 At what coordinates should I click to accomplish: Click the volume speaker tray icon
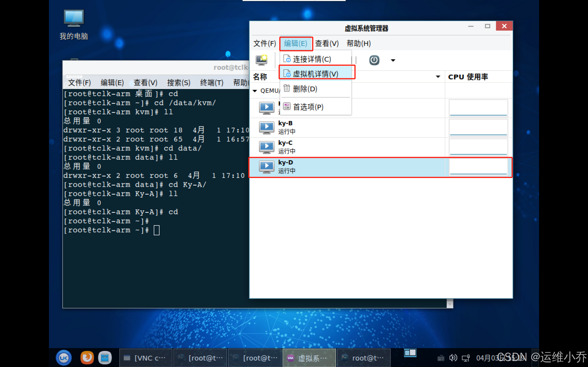pyautogui.click(x=453, y=358)
